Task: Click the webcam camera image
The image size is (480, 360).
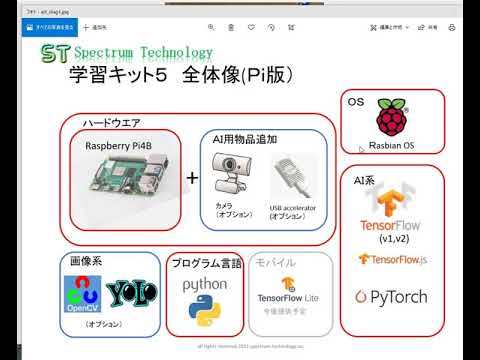Action: click(231, 173)
